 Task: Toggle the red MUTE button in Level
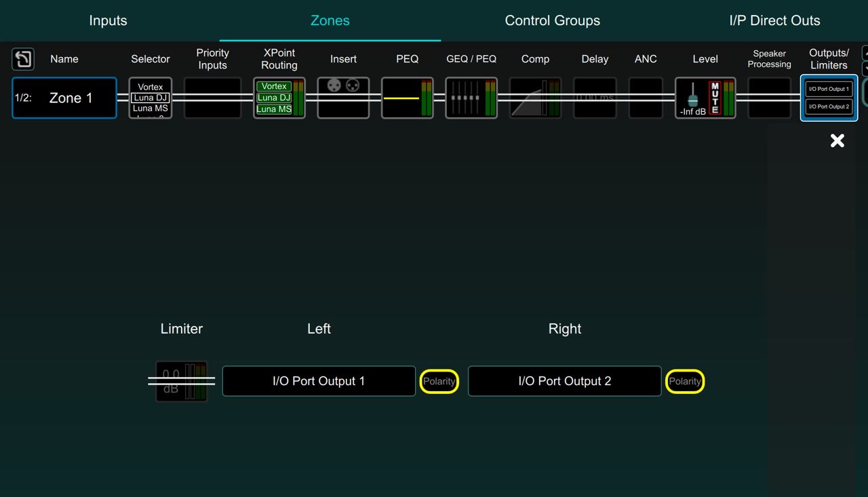714,98
